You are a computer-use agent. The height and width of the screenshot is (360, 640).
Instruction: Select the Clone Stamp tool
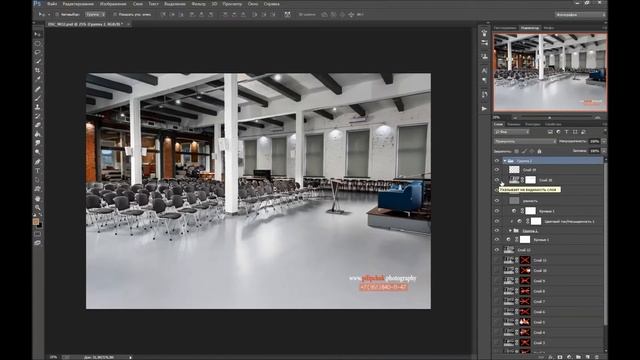point(38,107)
